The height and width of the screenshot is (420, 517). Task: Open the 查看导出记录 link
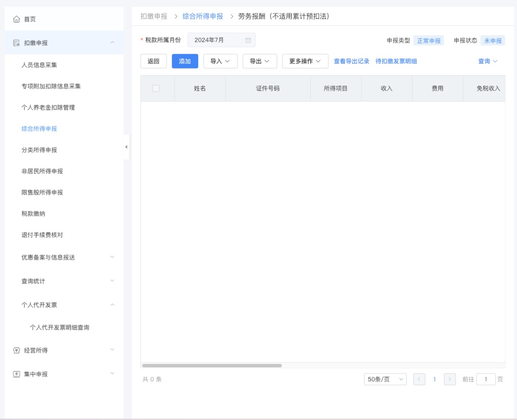click(x=351, y=61)
